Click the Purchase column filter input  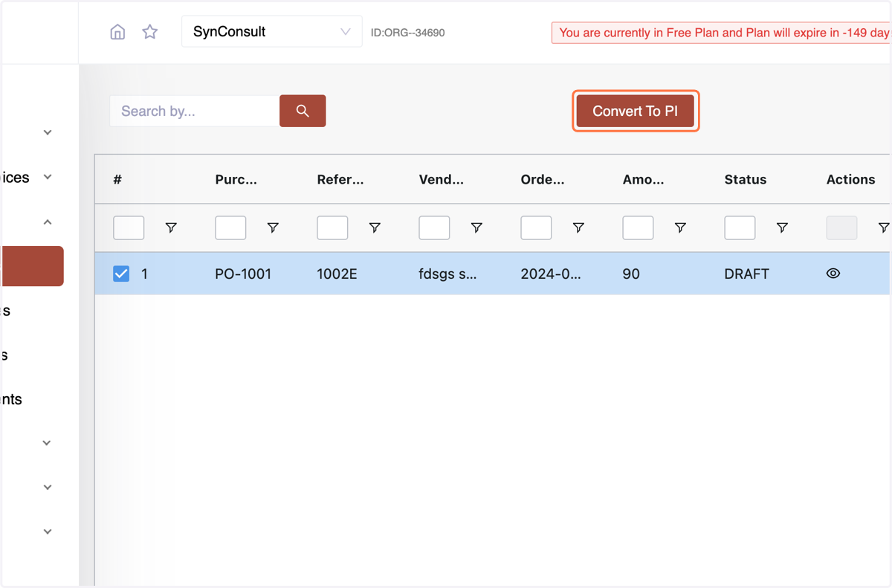[230, 227]
